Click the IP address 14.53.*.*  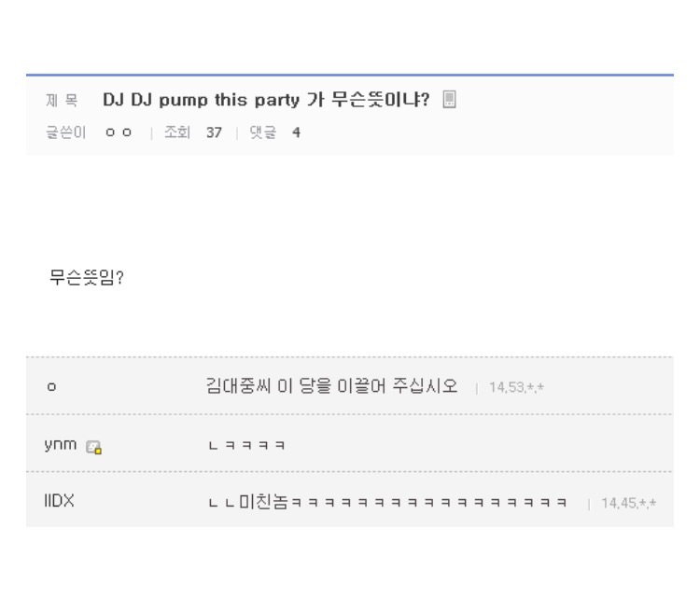pos(516,387)
